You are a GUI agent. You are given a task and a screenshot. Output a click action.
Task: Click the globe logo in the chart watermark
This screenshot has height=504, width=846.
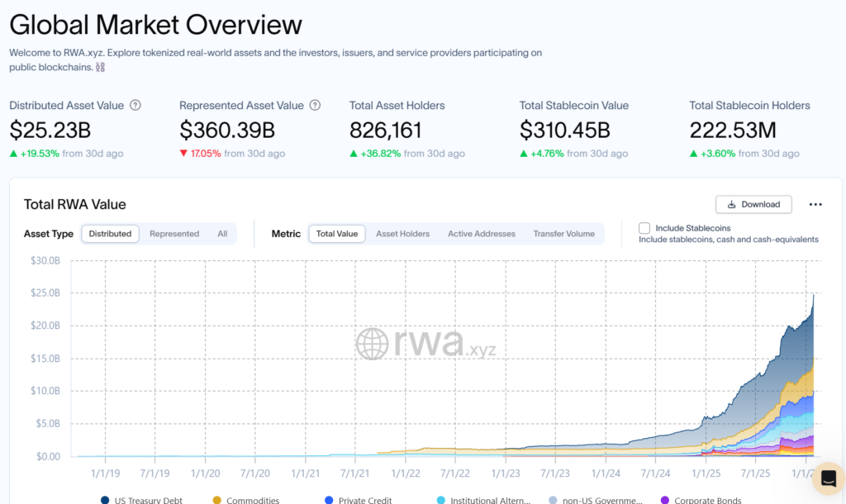point(372,345)
